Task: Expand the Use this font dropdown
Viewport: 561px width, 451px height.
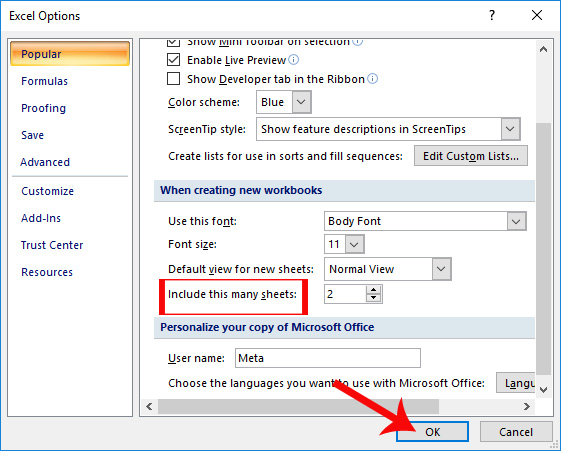Action: point(516,221)
